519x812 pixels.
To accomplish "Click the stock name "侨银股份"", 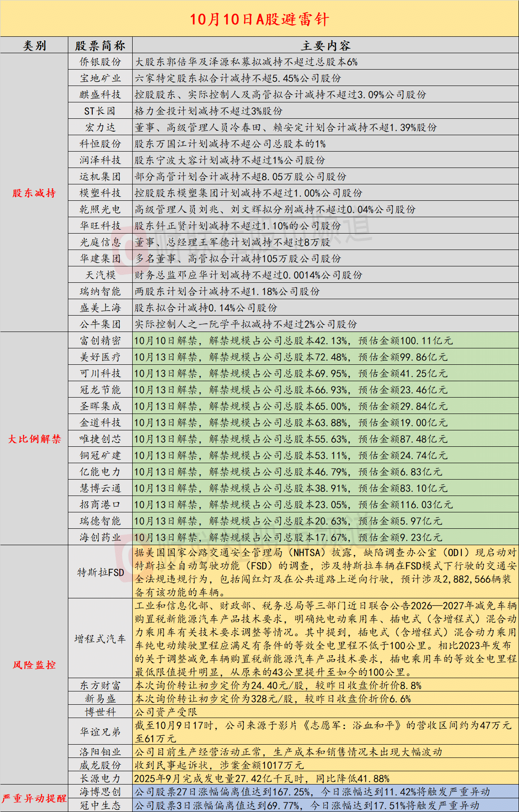I will (100, 62).
